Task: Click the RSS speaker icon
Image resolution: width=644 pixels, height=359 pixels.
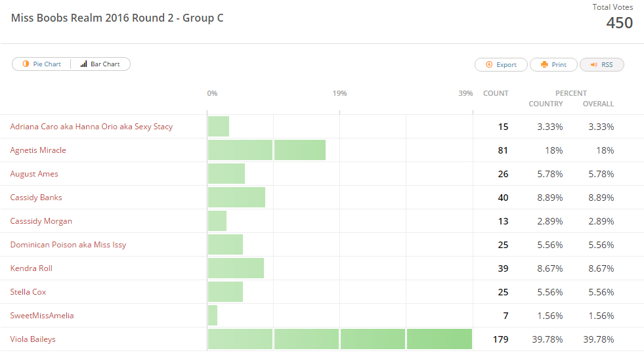Action: 593,65
